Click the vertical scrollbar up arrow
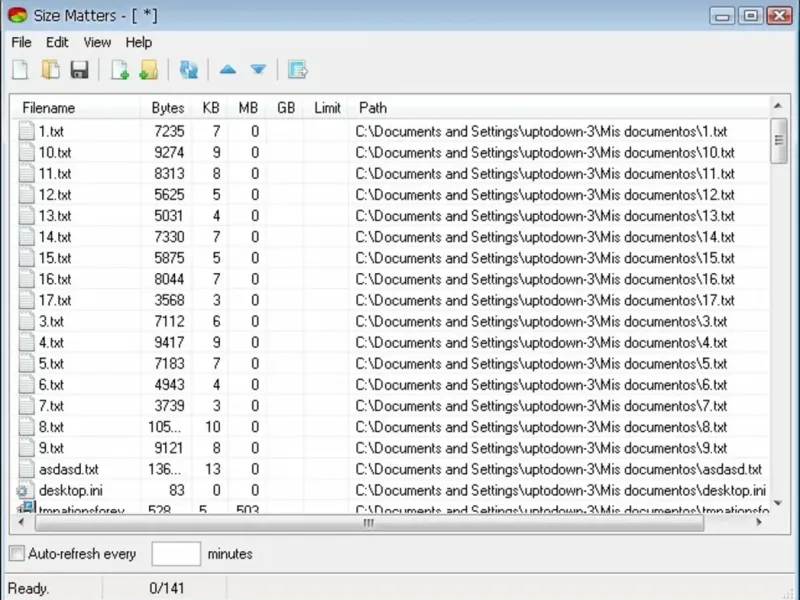This screenshot has height=600, width=800. (778, 106)
